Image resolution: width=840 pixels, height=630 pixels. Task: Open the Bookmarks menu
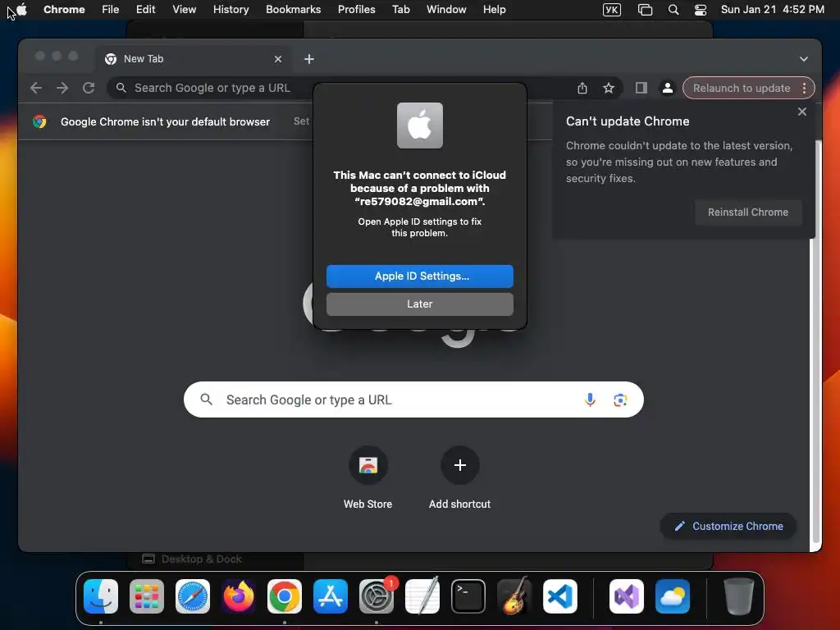pyautogui.click(x=293, y=9)
